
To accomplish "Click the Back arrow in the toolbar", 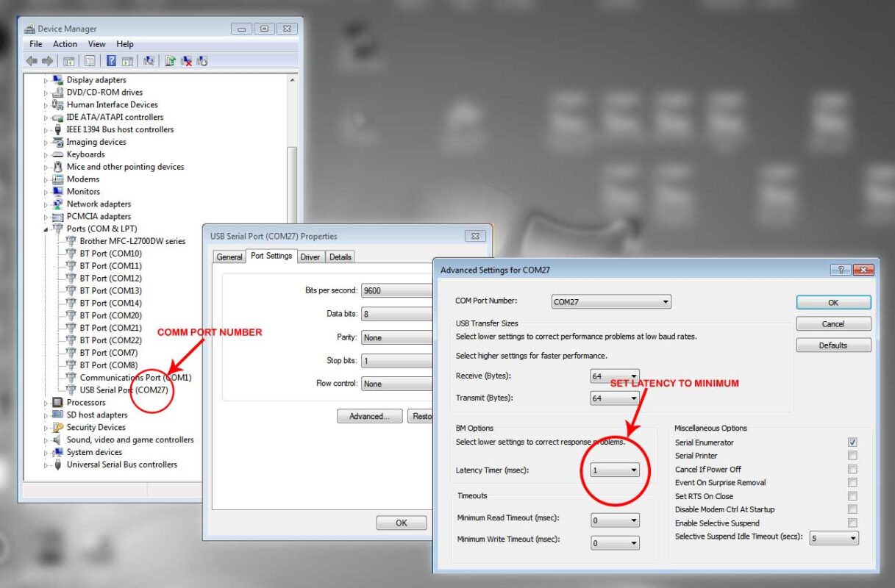I will [x=32, y=61].
